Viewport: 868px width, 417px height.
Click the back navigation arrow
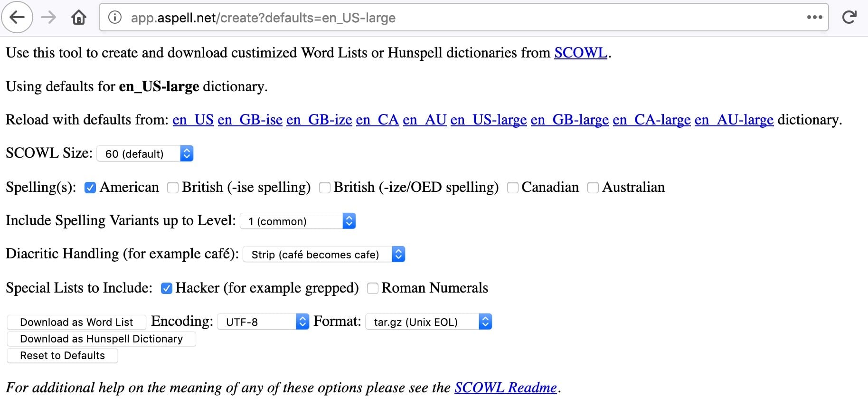coord(17,17)
